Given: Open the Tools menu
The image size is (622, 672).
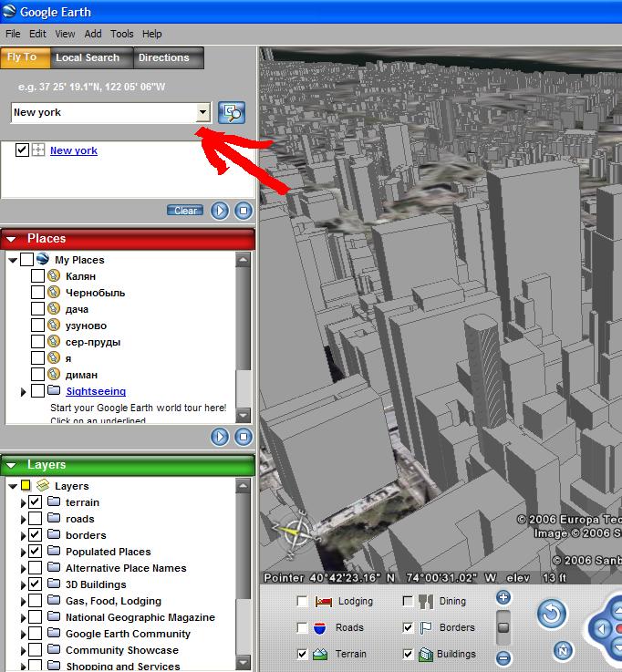Looking at the screenshot, I should coord(122,34).
